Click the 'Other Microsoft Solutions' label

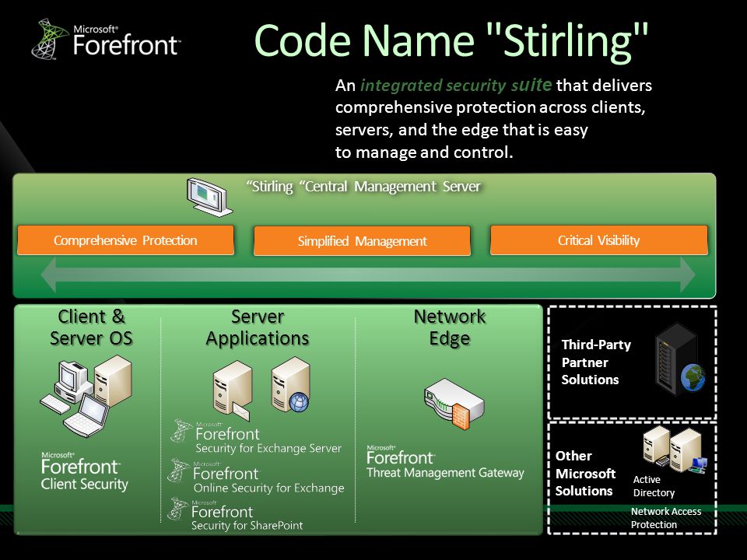click(x=585, y=474)
